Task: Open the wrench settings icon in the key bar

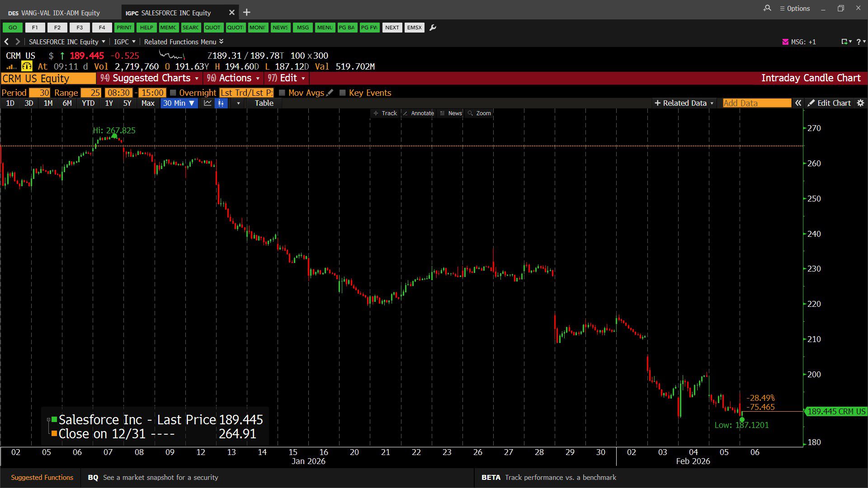Action: tap(433, 28)
